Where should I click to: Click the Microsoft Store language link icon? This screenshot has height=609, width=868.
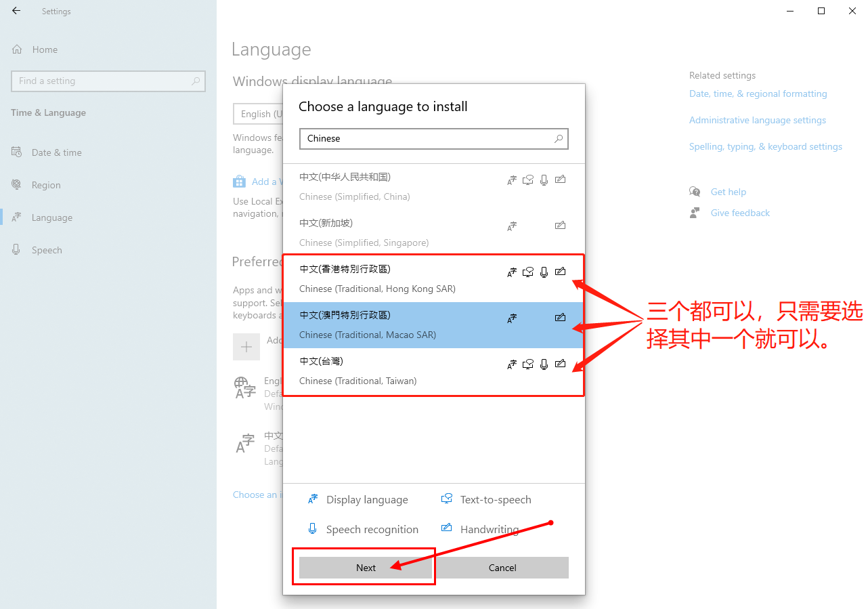[239, 182]
